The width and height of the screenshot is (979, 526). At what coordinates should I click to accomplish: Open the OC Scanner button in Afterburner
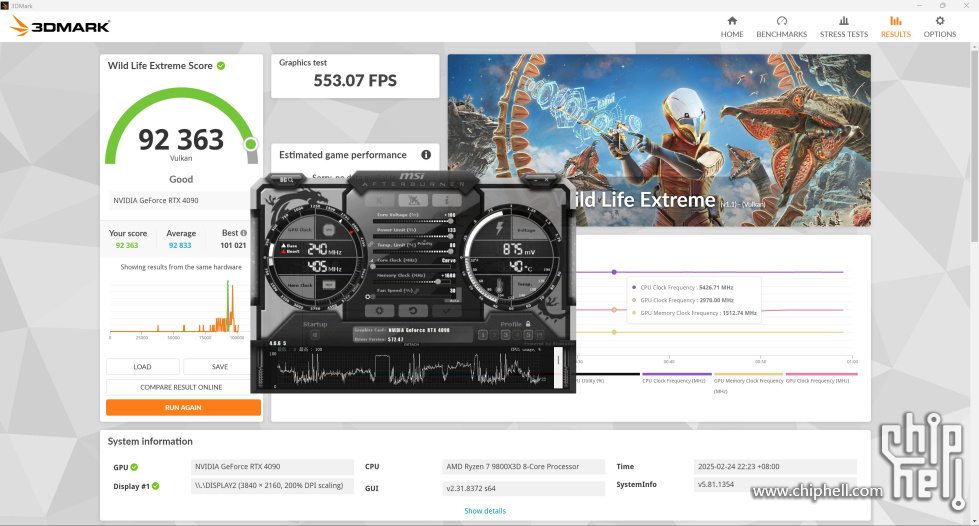[x=286, y=180]
